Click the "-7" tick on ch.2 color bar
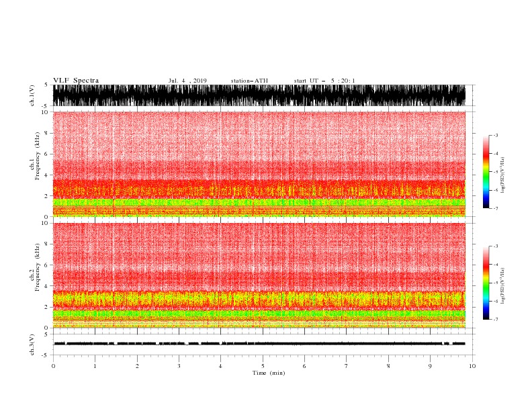 [x=495, y=320]
